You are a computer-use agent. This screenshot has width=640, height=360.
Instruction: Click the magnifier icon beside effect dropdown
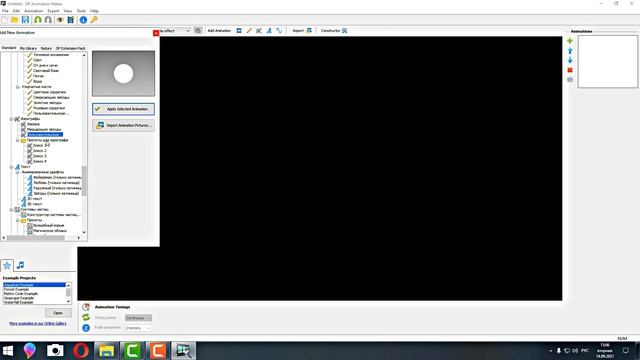pyautogui.click(x=198, y=31)
